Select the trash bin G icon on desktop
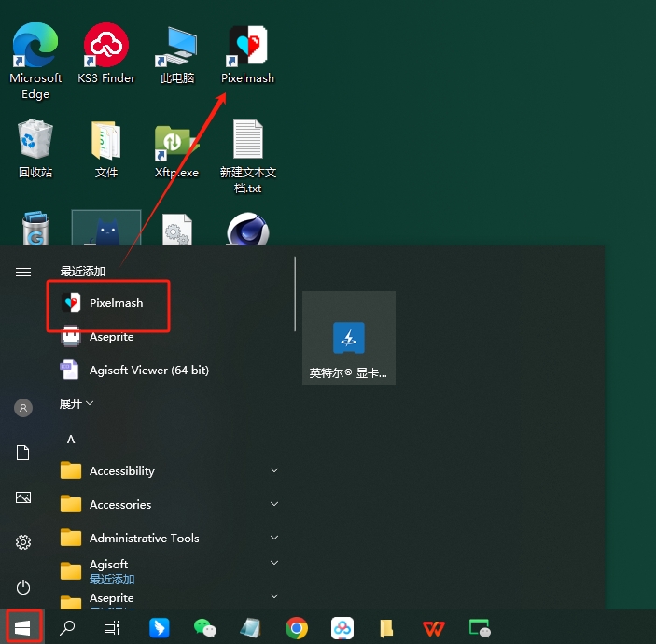The width and height of the screenshot is (656, 644). pyautogui.click(x=36, y=229)
